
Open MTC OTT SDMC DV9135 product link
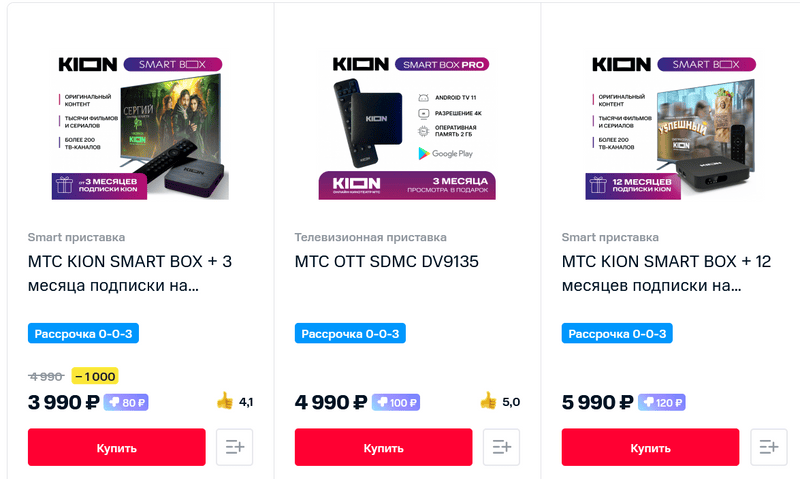tap(387, 262)
